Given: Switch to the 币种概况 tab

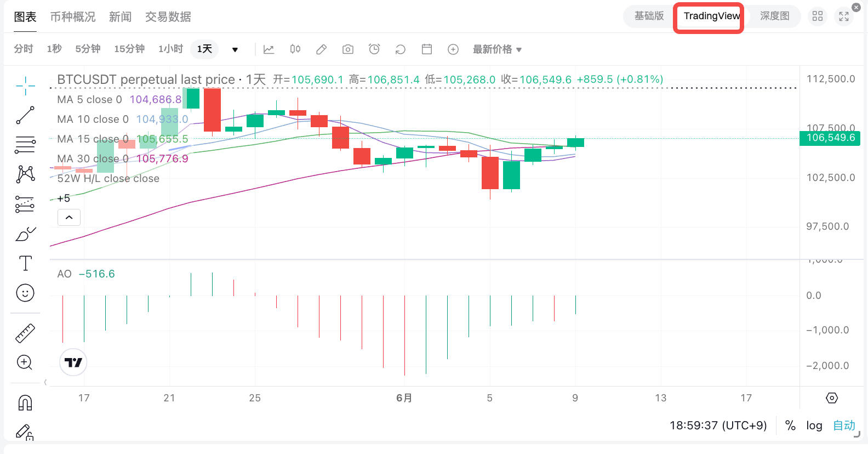Looking at the screenshot, I should click(x=73, y=17).
